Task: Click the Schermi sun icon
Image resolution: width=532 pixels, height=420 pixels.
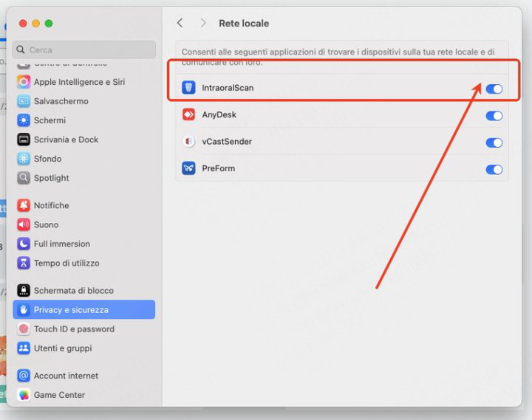Action: click(24, 120)
